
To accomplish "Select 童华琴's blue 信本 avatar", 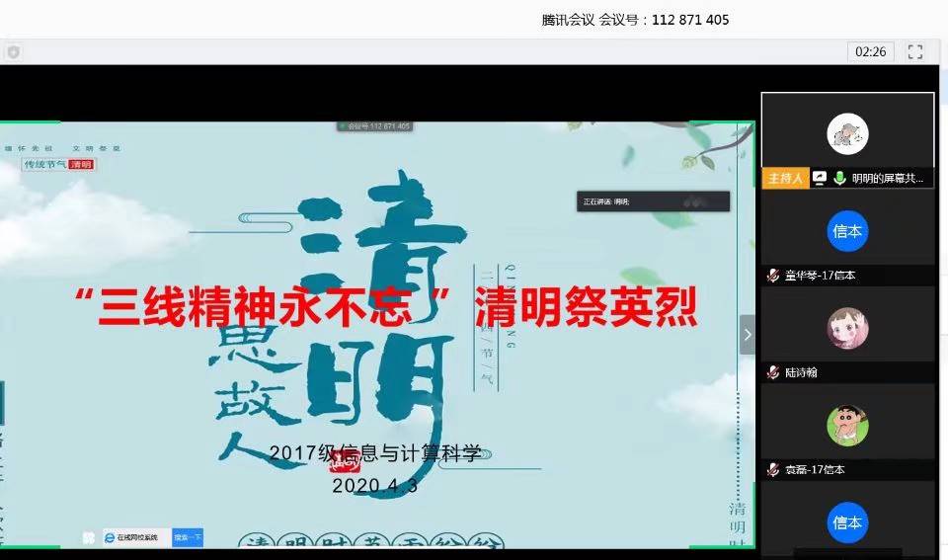I will click(847, 231).
